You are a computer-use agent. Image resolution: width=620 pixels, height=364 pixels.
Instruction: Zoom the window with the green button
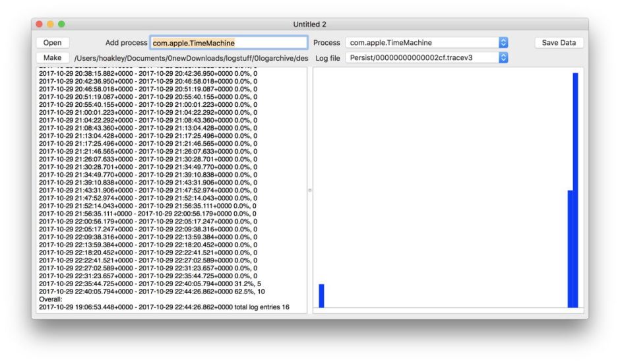(61, 24)
